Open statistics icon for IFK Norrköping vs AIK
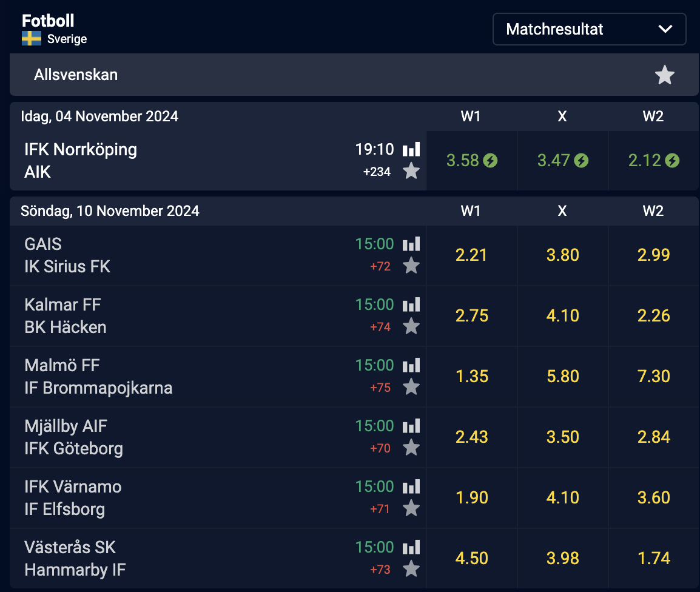This screenshot has width=700, height=592. (411, 149)
